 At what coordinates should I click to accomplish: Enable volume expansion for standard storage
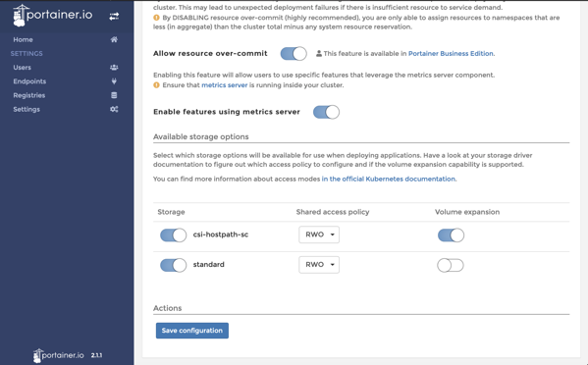click(451, 265)
